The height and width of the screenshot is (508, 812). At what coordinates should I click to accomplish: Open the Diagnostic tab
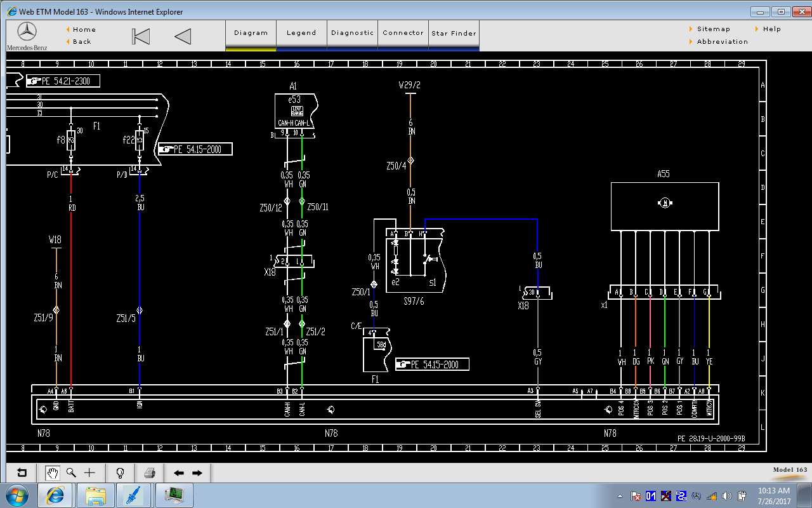coord(352,33)
